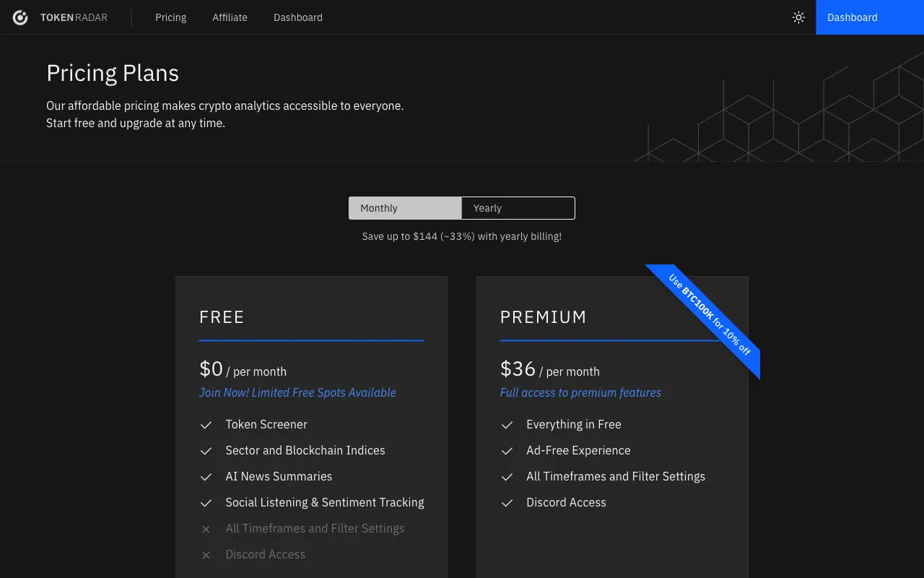Click the PREMIUM plan heading
924x578 pixels.
click(544, 317)
